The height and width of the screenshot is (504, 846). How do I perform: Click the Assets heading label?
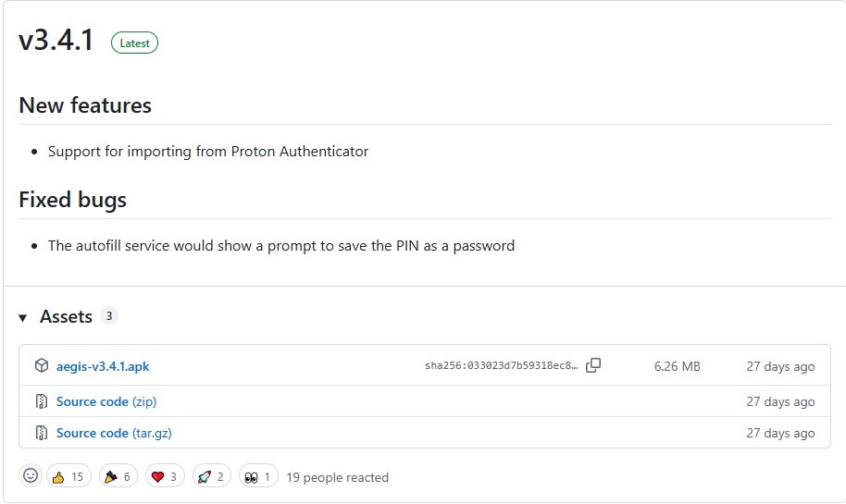(66, 316)
